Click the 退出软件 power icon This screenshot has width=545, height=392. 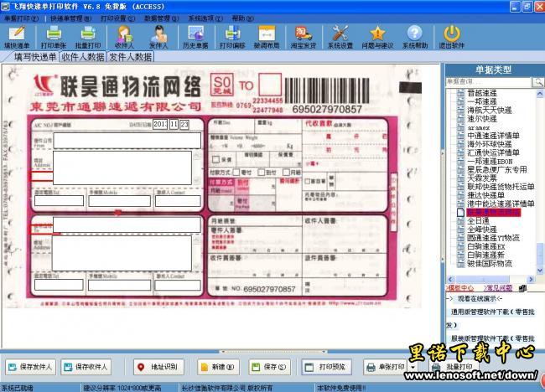451,37
